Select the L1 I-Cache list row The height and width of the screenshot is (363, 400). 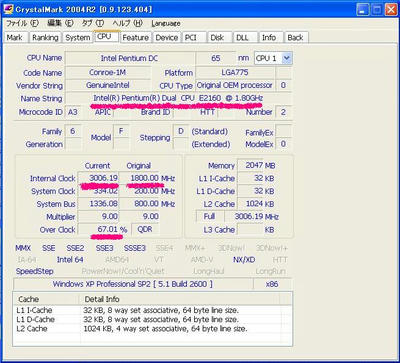(152, 310)
